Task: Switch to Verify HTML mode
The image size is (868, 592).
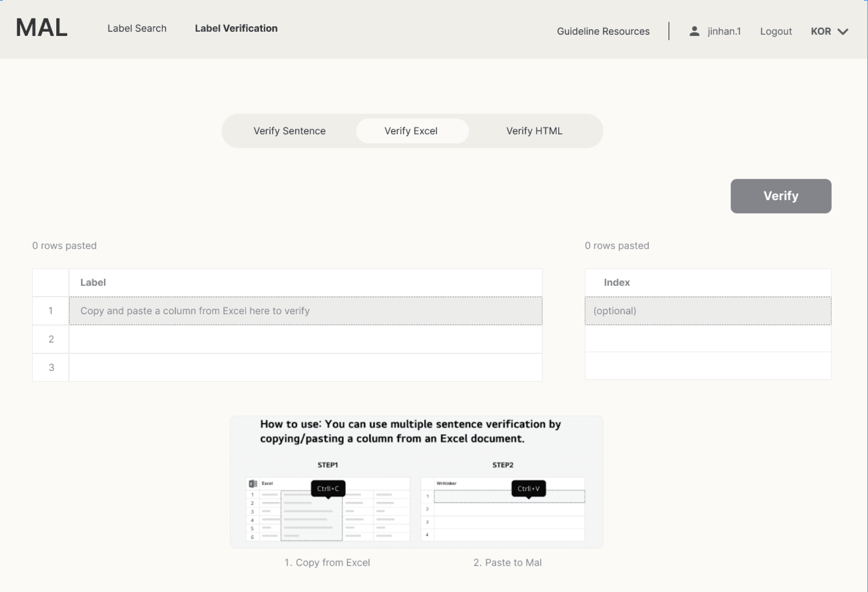Action: (534, 131)
